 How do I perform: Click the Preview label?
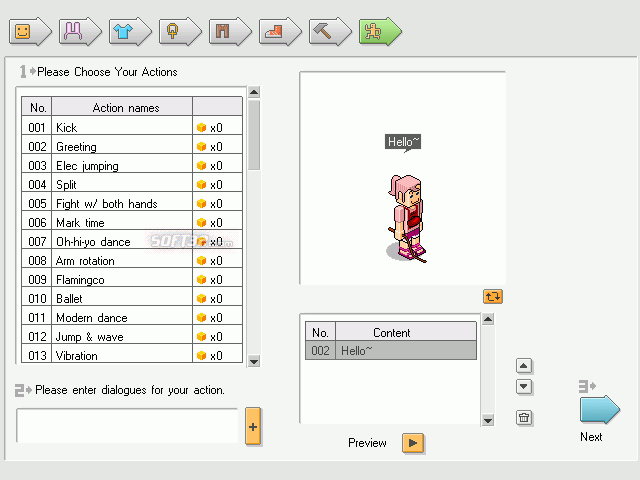pos(367,443)
